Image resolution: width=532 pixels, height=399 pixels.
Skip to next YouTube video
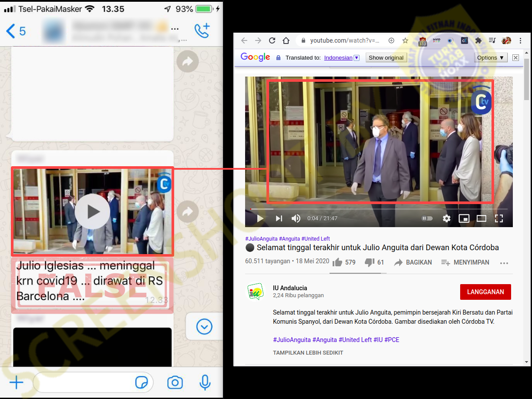point(279,218)
